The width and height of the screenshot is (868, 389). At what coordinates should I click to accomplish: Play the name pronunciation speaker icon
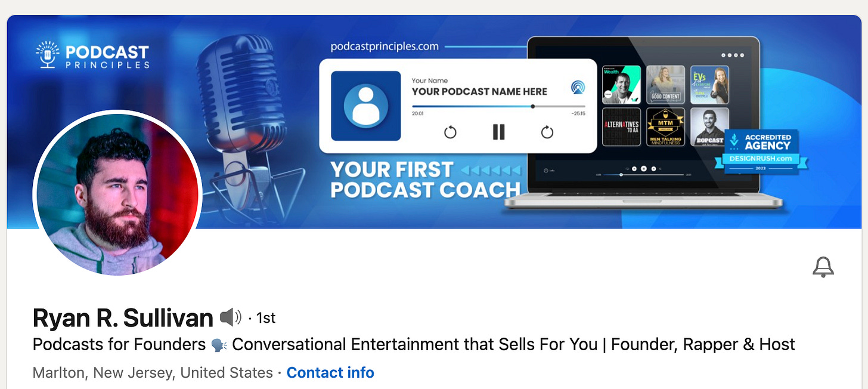pyautogui.click(x=231, y=317)
